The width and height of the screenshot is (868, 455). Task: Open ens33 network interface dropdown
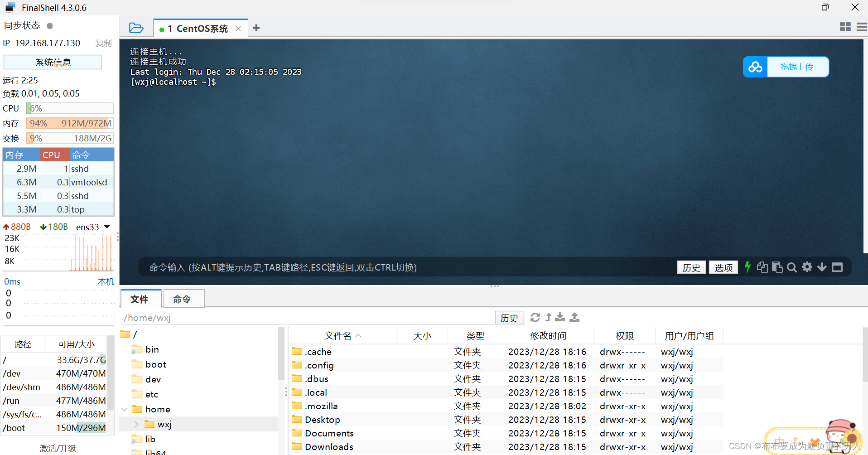(x=107, y=227)
